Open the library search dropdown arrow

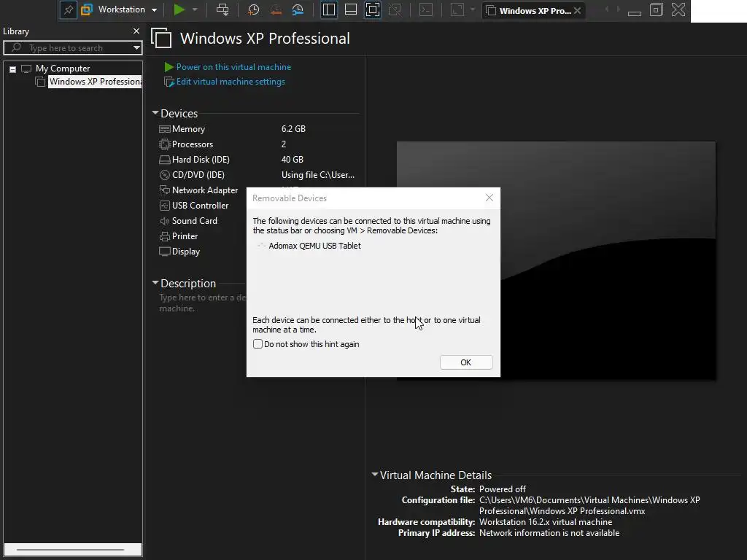click(x=136, y=47)
